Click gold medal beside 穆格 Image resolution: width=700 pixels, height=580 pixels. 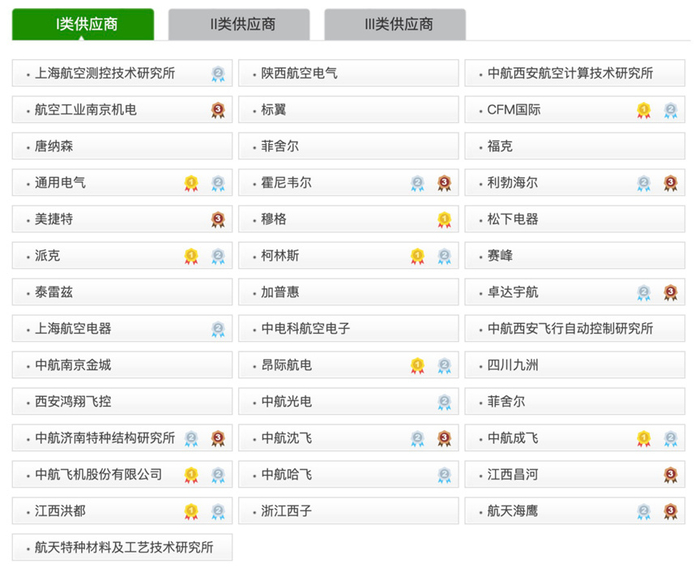coord(444,219)
